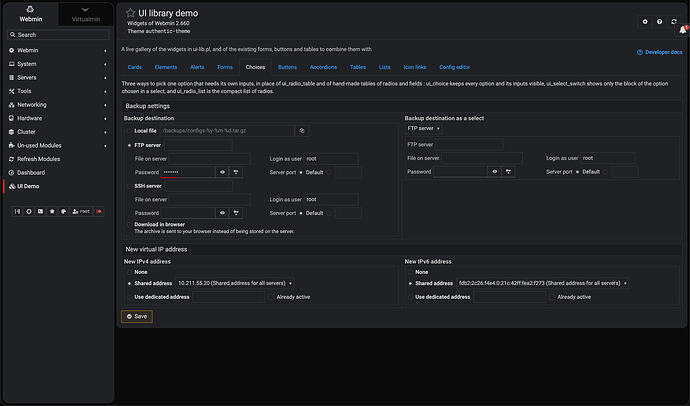Image resolution: width=690 pixels, height=406 pixels.
Task: Open the root user button in sidebar footer
Action: point(81,212)
